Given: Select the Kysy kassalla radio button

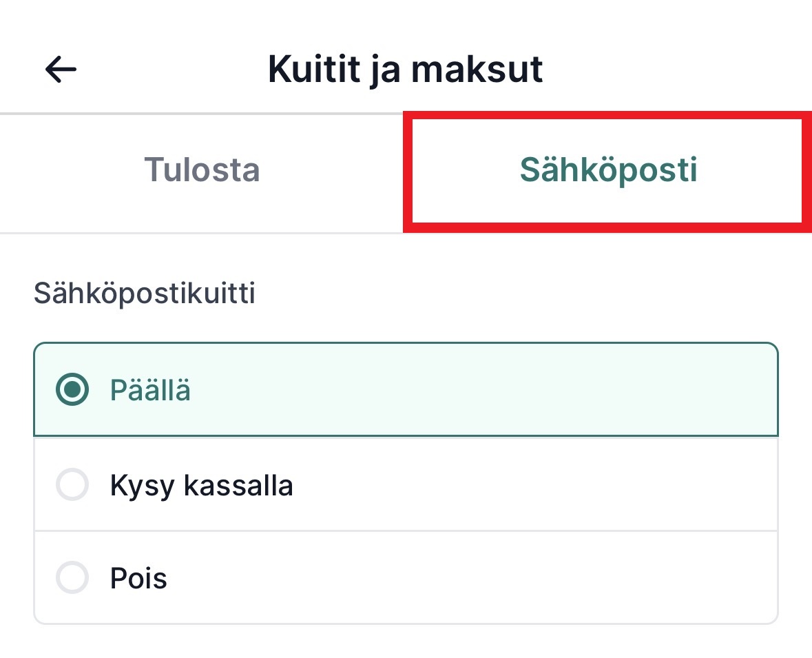Looking at the screenshot, I should click(72, 485).
